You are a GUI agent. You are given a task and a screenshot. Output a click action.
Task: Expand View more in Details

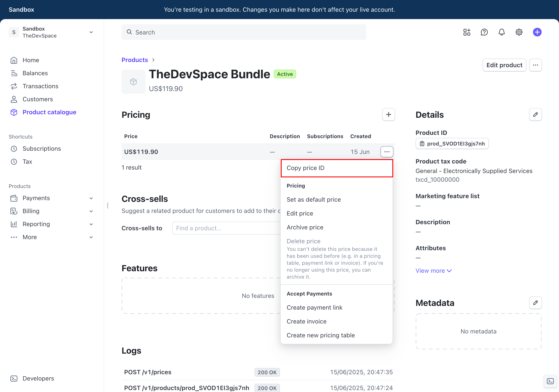[433, 271]
